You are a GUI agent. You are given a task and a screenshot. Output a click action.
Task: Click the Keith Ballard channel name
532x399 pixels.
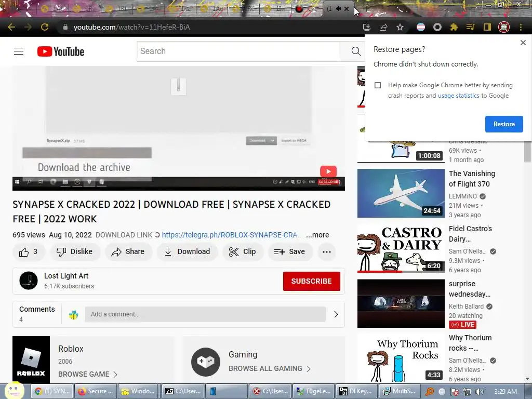click(x=466, y=307)
